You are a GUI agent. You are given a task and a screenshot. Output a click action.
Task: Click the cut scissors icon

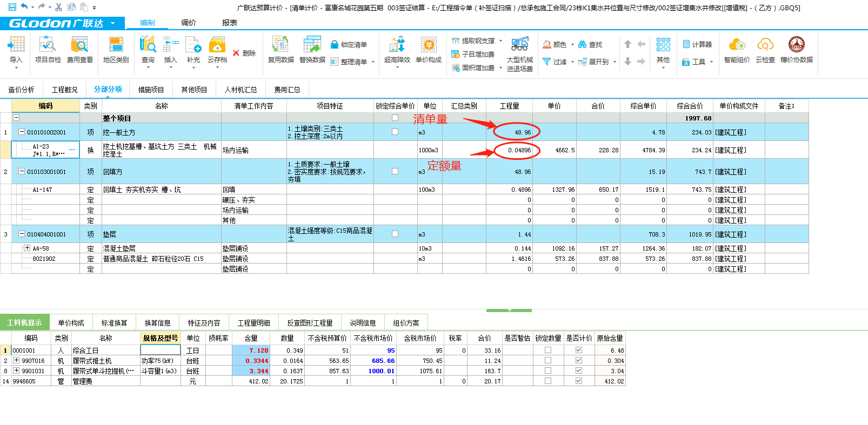[59, 7]
